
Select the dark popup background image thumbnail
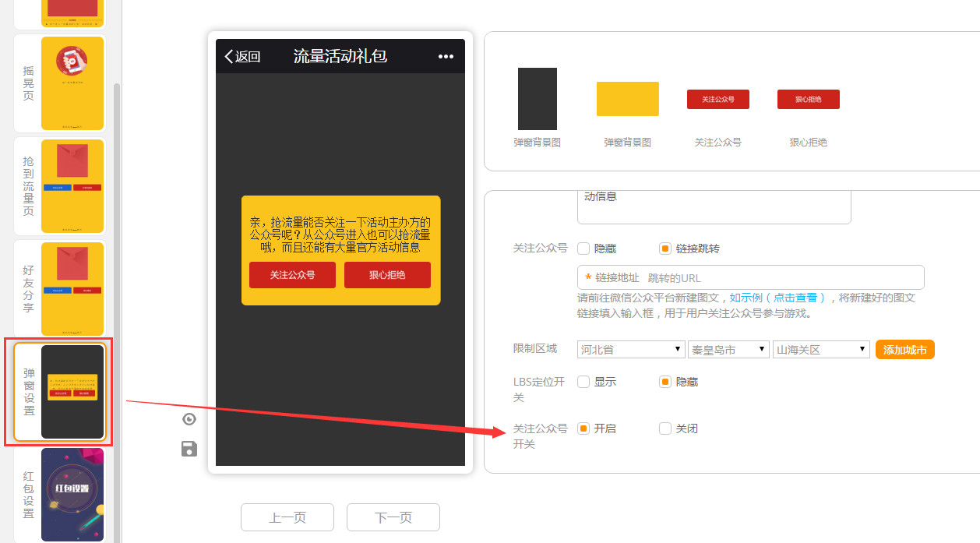pyautogui.click(x=537, y=99)
